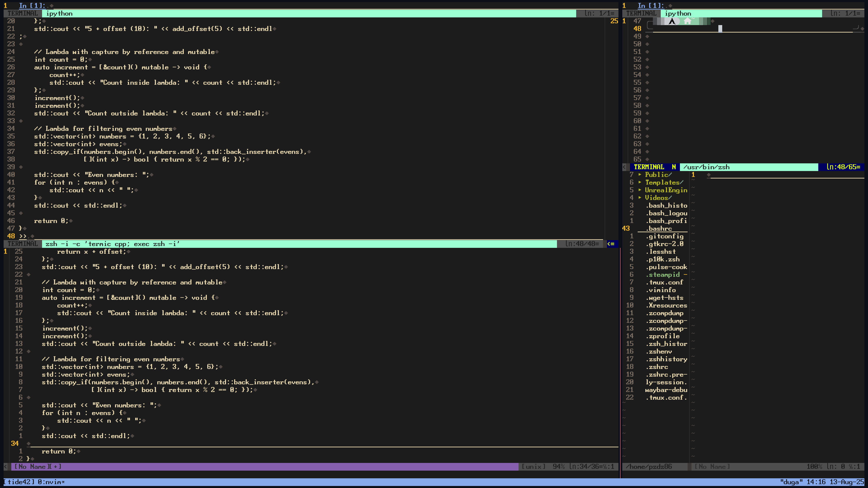This screenshot has height=488, width=868.
Task: Click the 13-Aug-25 date in the tmux bar
Action: pos(847,482)
